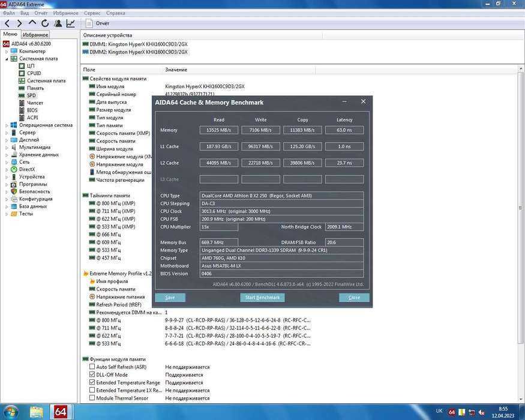Expand the Конфигурация tree node

7,199
